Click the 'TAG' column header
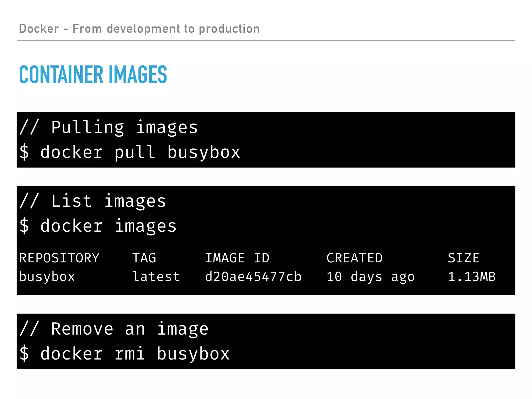Viewport: 532px width, 399px height. [144, 258]
